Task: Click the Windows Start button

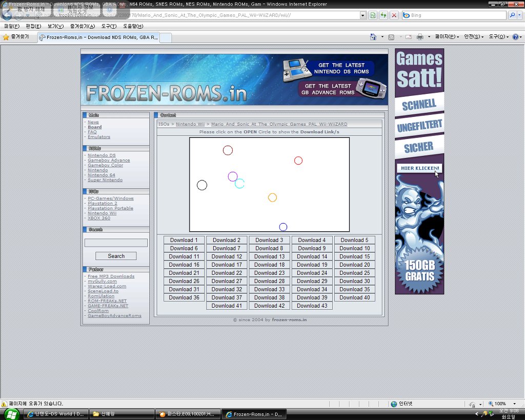Action: coord(11,414)
